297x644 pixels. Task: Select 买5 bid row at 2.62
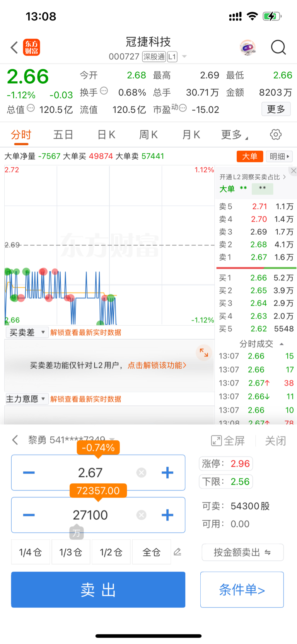[x=256, y=329]
